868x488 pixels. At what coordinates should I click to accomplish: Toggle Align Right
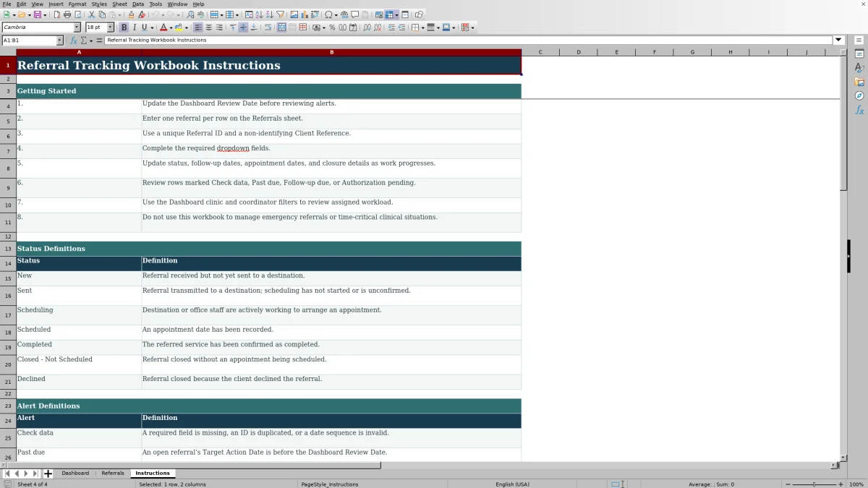(218, 27)
